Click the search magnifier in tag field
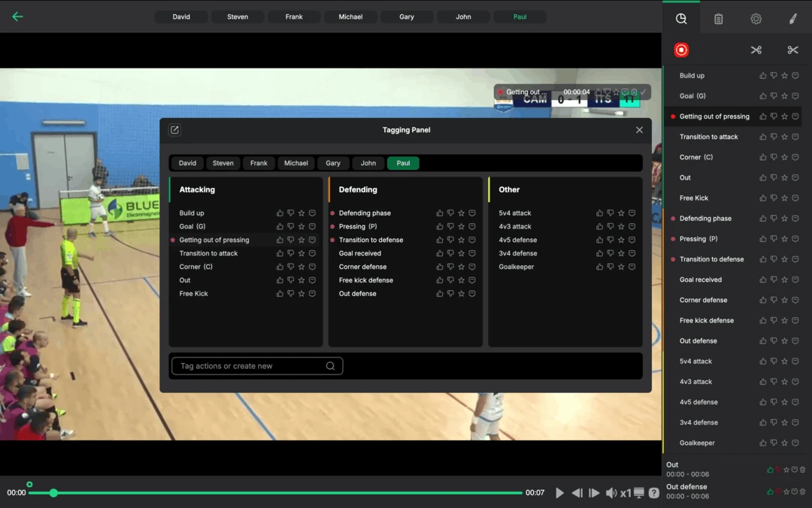Viewport: 812px width, 508px height. click(330, 366)
